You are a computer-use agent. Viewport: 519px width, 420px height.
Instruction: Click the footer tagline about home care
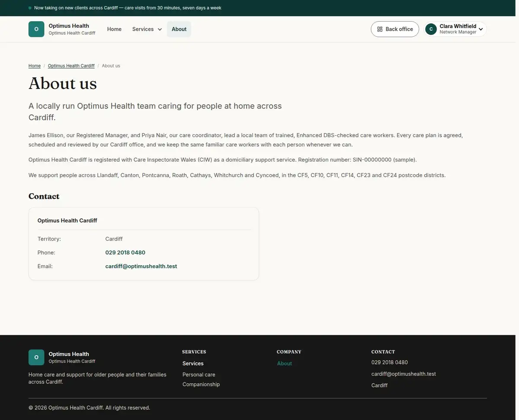click(x=97, y=378)
